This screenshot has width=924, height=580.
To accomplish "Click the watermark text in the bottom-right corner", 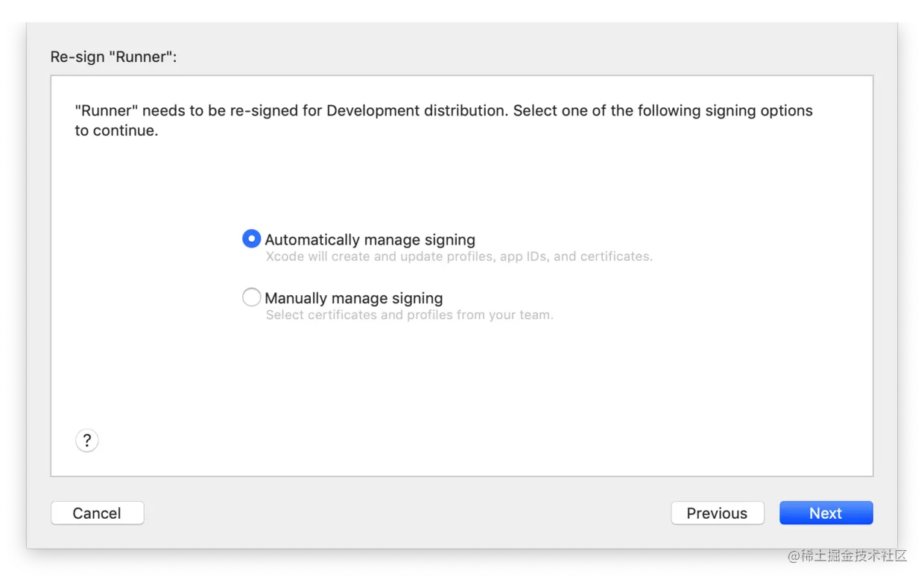I will (846, 555).
